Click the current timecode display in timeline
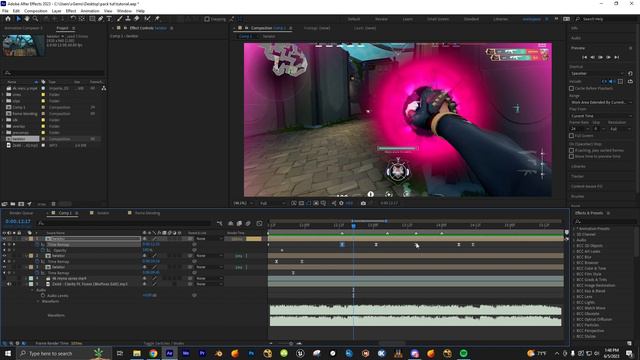 [18, 221]
